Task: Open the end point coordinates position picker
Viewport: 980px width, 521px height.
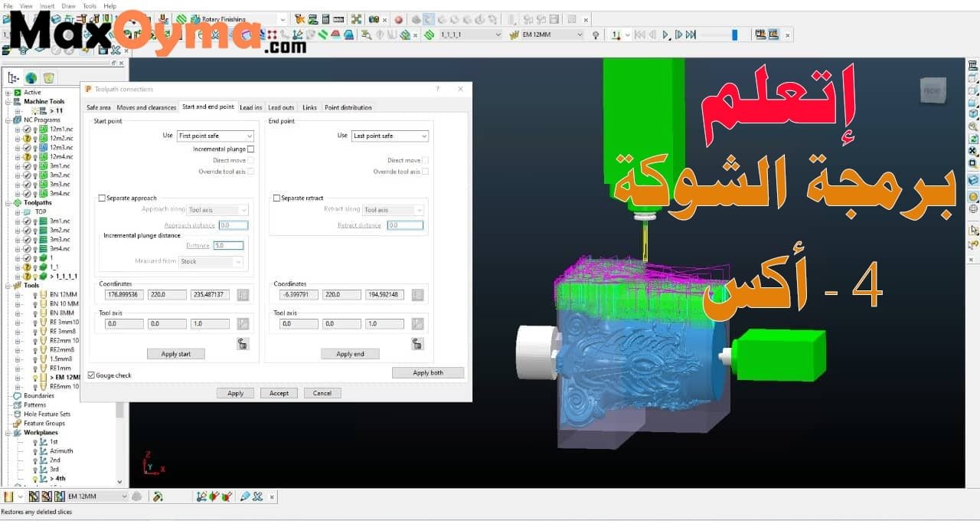Action: coord(418,294)
